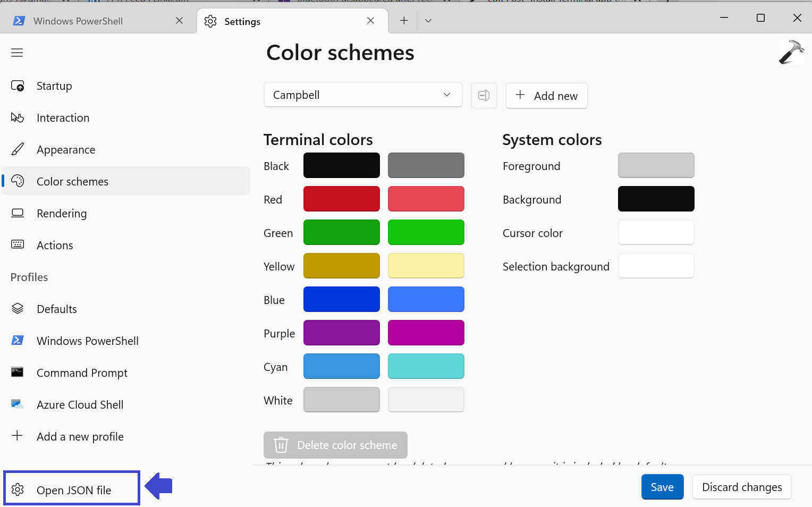
Task: Click the Save button
Action: pyautogui.click(x=662, y=487)
